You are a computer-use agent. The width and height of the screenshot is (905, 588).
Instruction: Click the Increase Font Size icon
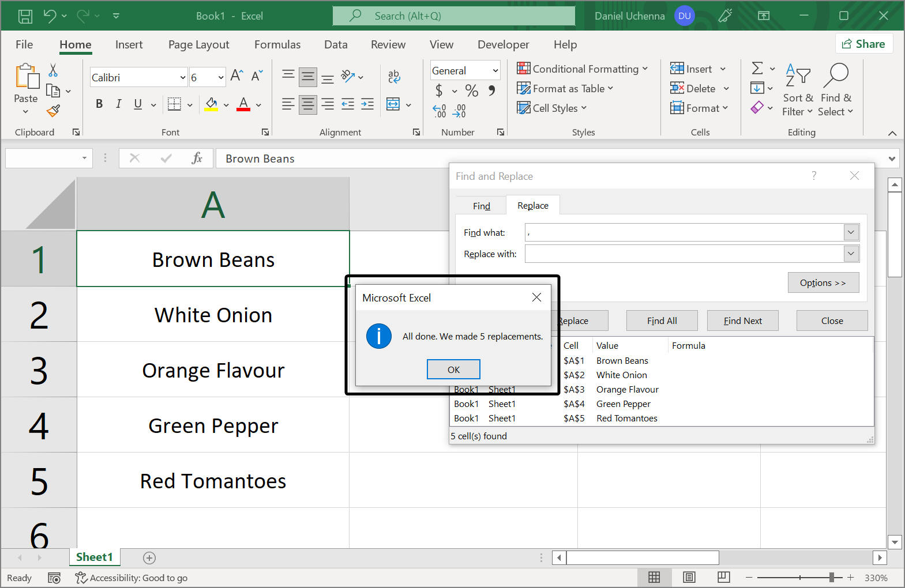(236, 76)
